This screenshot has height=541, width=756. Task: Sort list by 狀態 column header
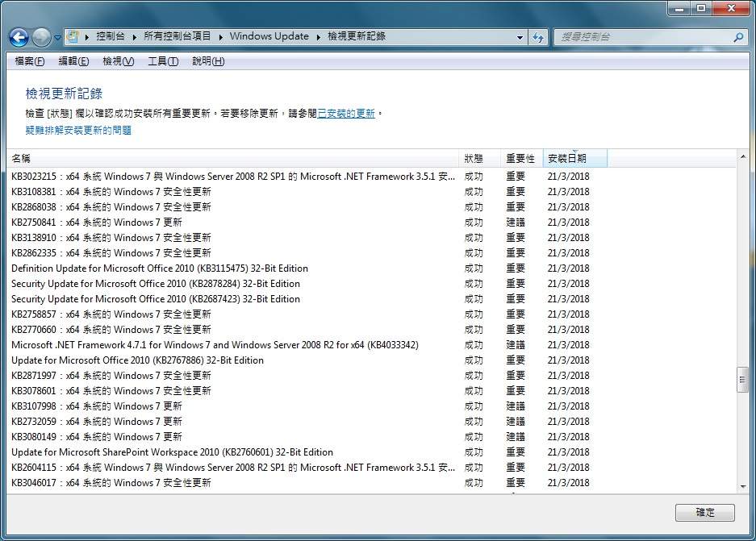point(480,159)
